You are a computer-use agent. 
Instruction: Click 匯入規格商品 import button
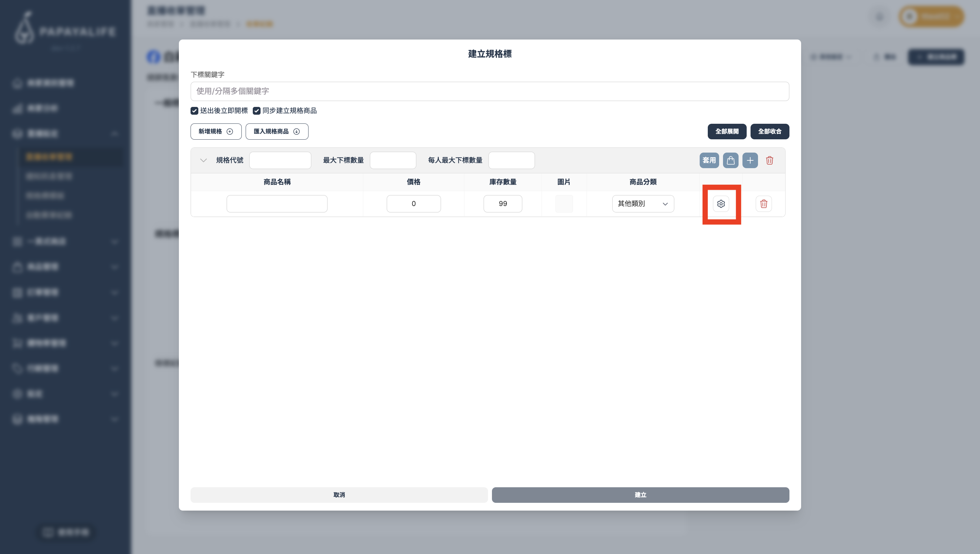[x=277, y=131]
